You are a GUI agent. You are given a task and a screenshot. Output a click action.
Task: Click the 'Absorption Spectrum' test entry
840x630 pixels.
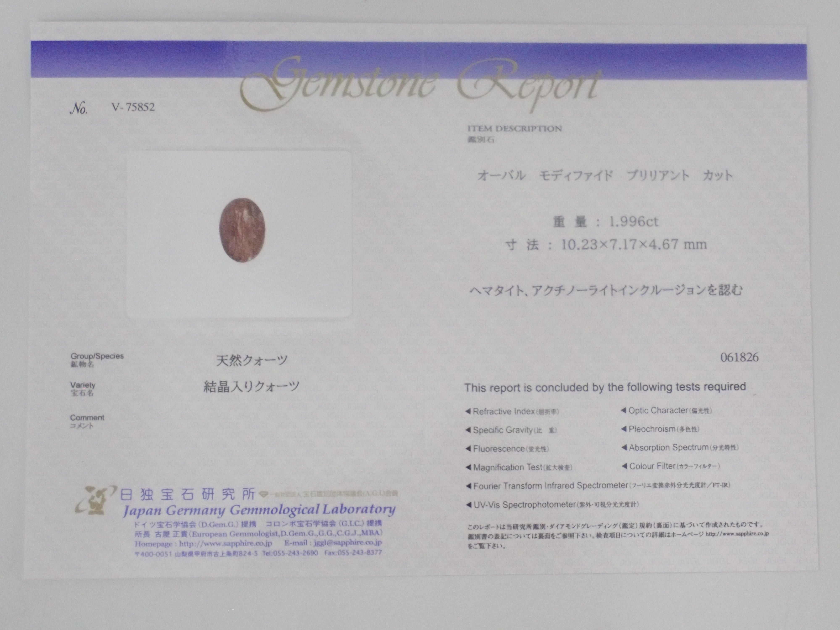(x=680, y=448)
